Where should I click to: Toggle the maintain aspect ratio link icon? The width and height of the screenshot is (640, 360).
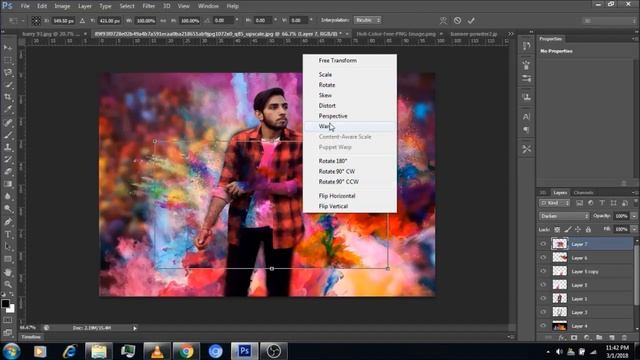tap(163, 20)
